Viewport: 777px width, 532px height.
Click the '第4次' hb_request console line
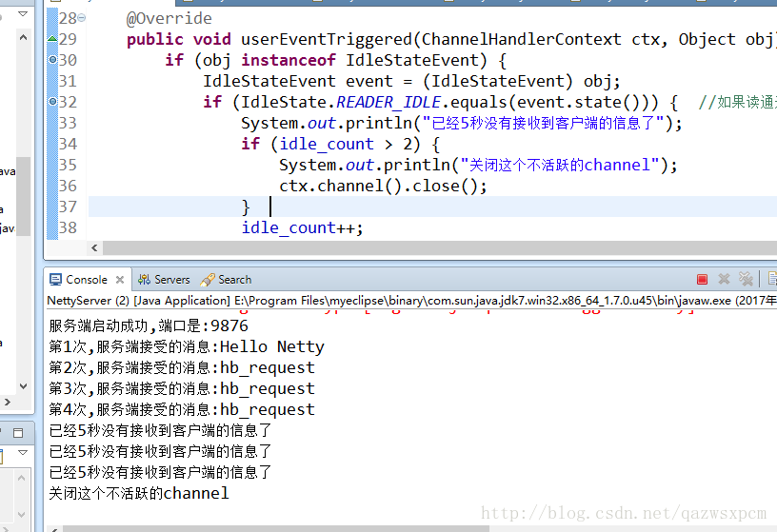coord(181,409)
